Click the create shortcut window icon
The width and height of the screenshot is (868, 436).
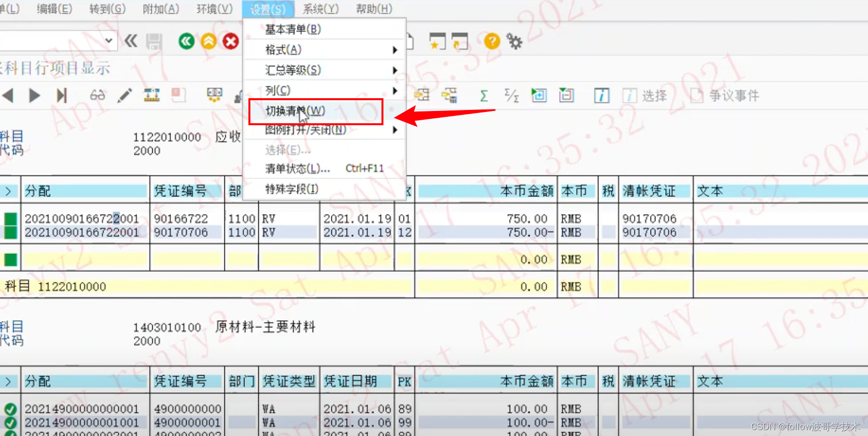click(460, 42)
